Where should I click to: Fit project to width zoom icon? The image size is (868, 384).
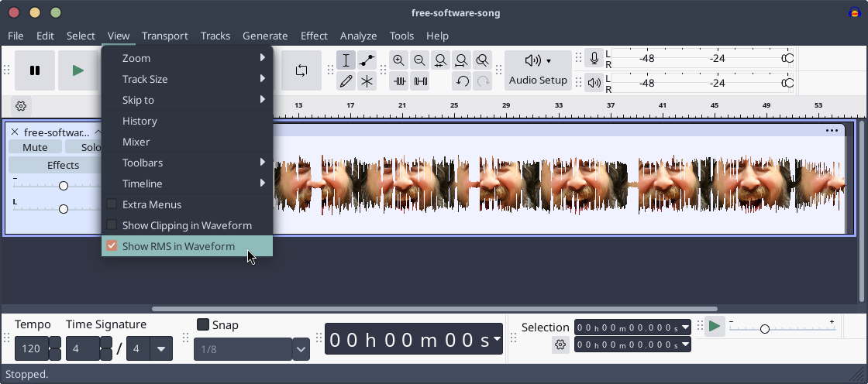[x=462, y=60]
